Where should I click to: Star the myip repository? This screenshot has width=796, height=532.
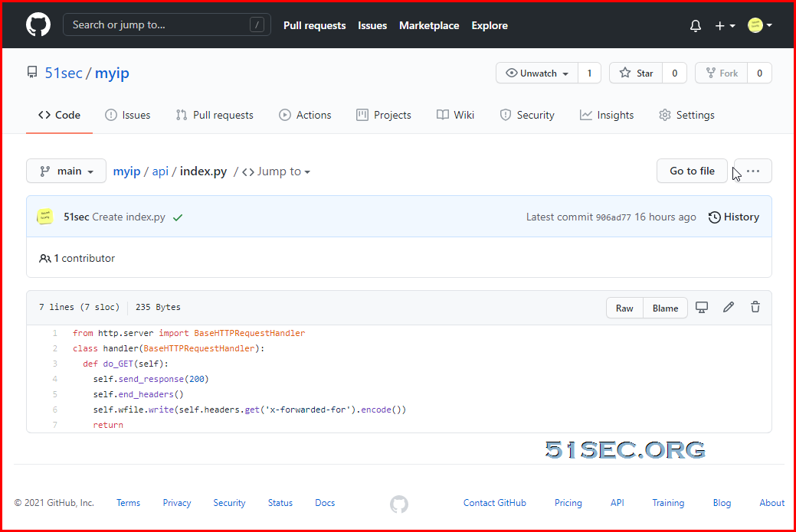[x=636, y=73]
